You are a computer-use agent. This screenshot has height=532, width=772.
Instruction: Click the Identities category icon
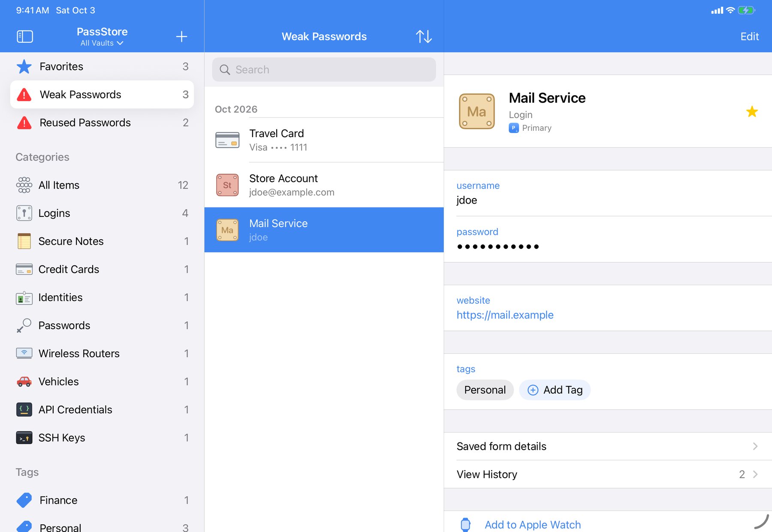point(24,298)
